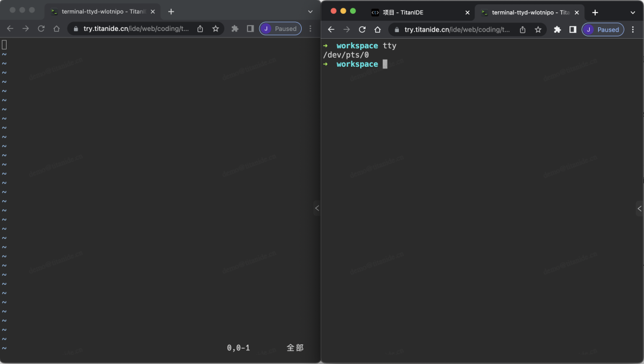The image size is (644, 364).
Task: Share page icon in right browser window
Action: (522, 30)
